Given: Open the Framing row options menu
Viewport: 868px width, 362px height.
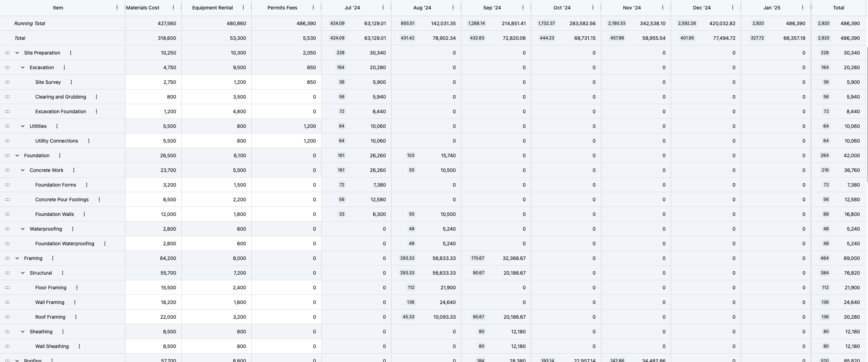Looking at the screenshot, I should click(53, 258).
